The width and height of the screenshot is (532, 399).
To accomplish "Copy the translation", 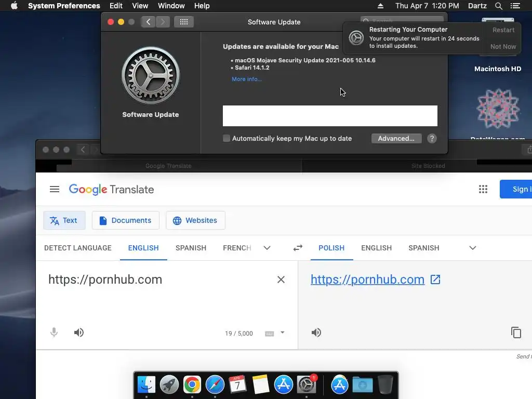I will tap(516, 332).
